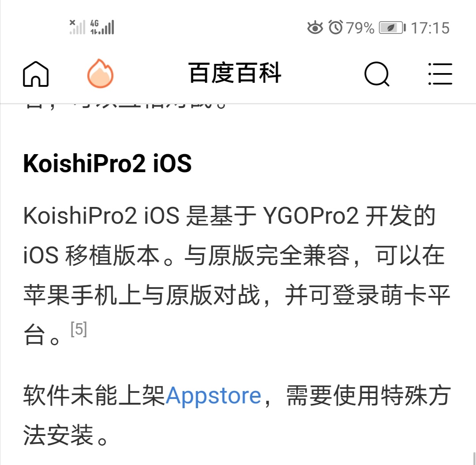
Task: Click the partially hidden text line under the header
Action: pyautogui.click(x=125, y=106)
